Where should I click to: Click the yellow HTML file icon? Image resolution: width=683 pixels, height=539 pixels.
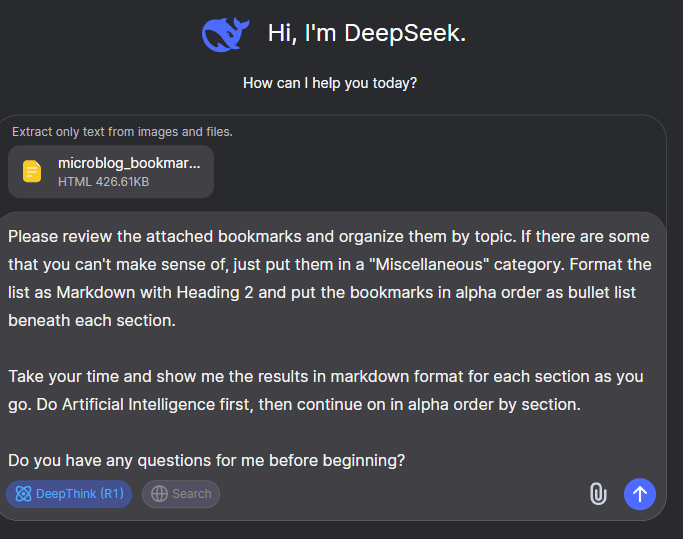point(33,171)
